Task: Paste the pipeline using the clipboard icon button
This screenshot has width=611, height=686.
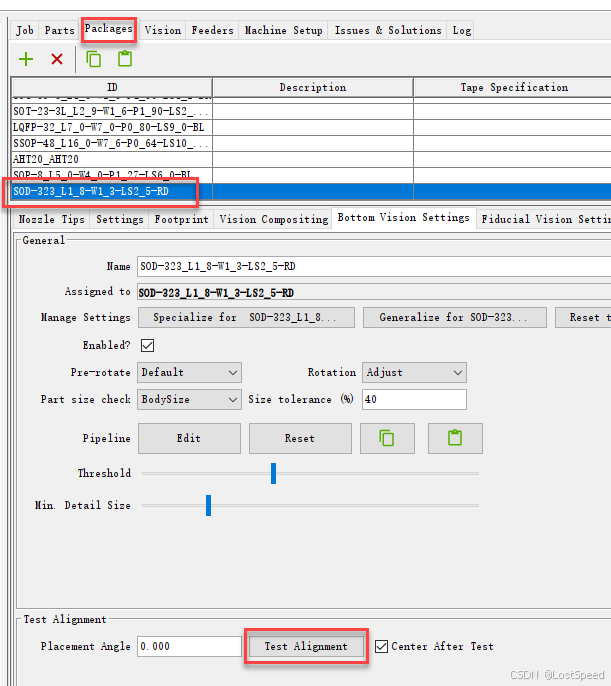Action: (x=455, y=438)
